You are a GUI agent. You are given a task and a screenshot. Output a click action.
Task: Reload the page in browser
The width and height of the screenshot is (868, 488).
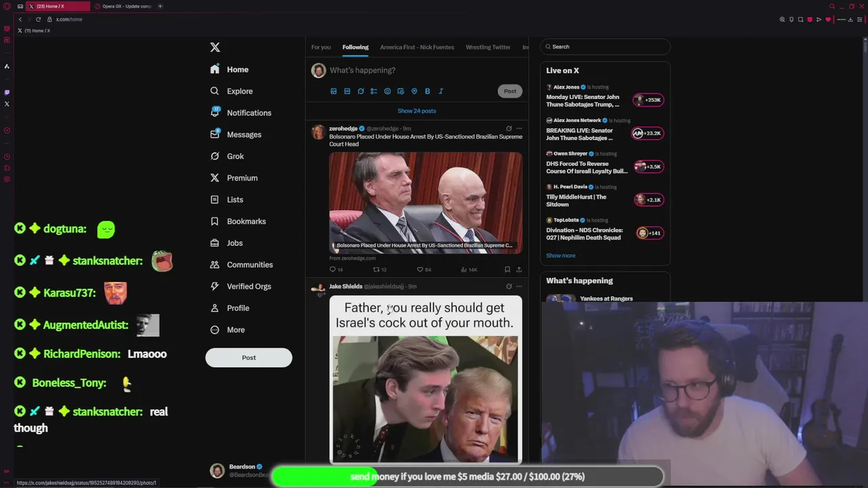click(38, 19)
